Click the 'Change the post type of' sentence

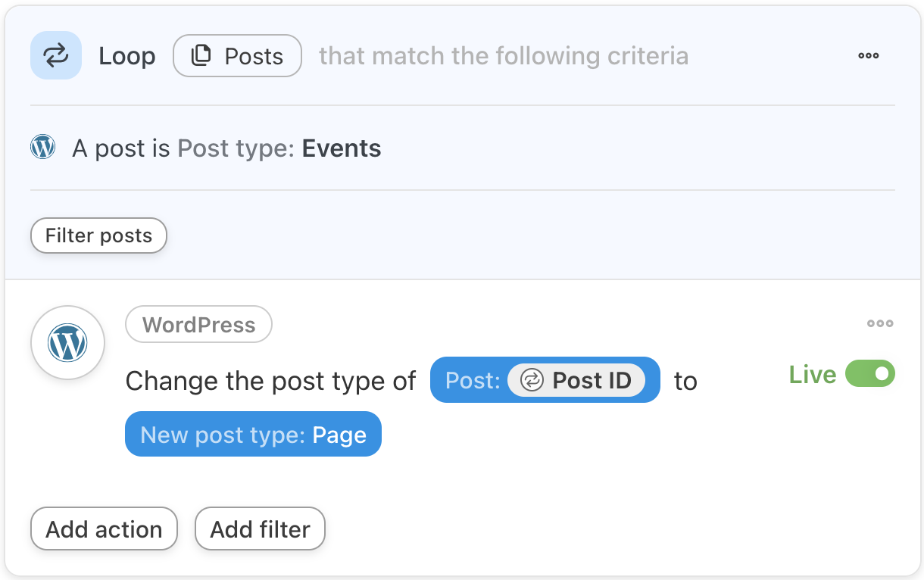270,381
